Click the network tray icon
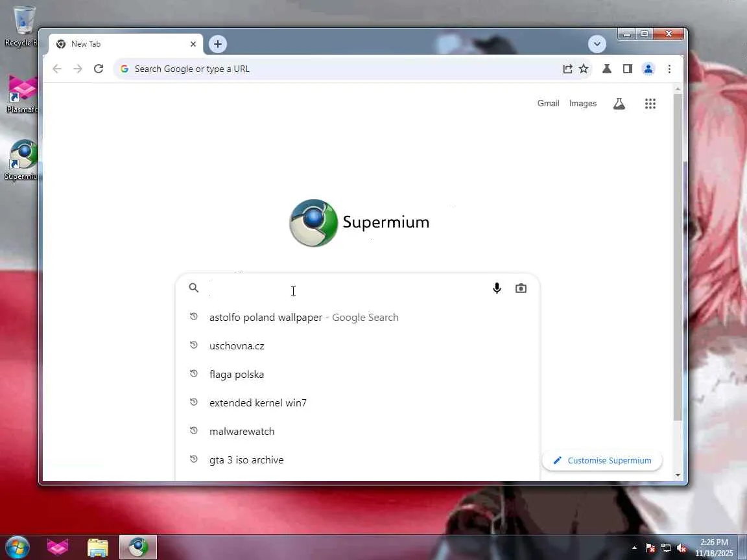 click(x=666, y=548)
